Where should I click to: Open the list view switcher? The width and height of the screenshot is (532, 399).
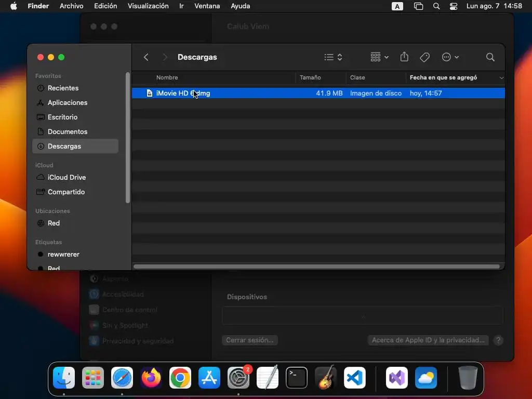tap(333, 57)
